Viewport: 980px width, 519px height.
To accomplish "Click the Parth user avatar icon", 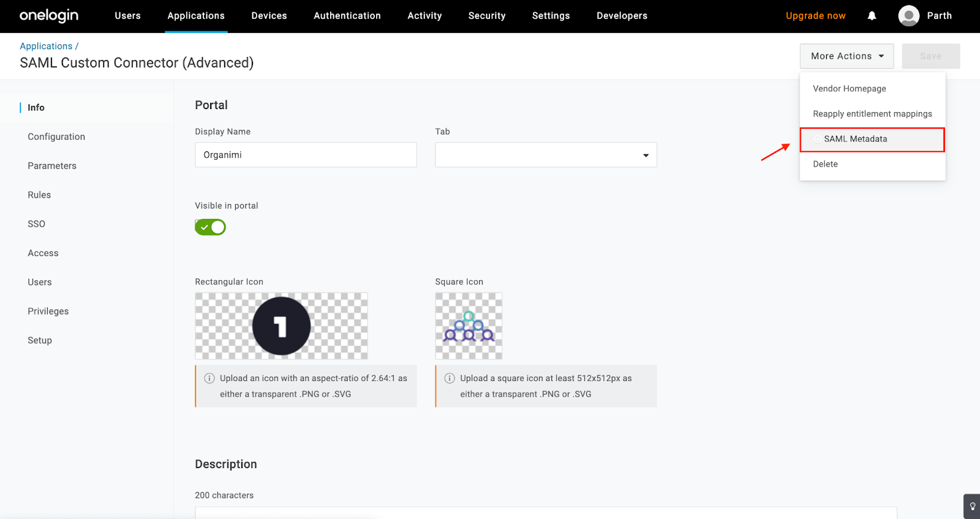I will [908, 16].
